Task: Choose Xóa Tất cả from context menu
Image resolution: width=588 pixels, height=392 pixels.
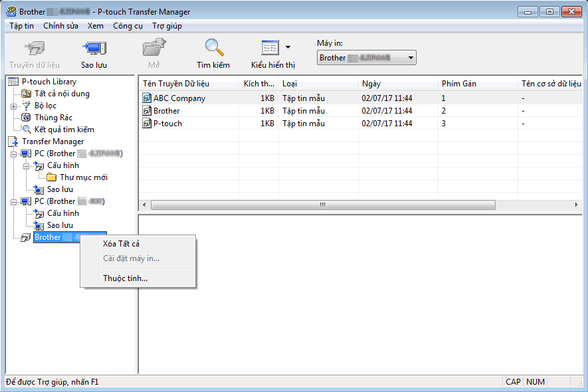Action: [121, 244]
